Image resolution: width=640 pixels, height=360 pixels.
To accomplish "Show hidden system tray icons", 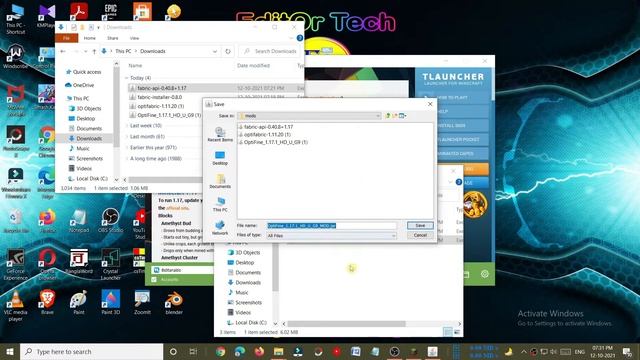I will [x=524, y=351].
